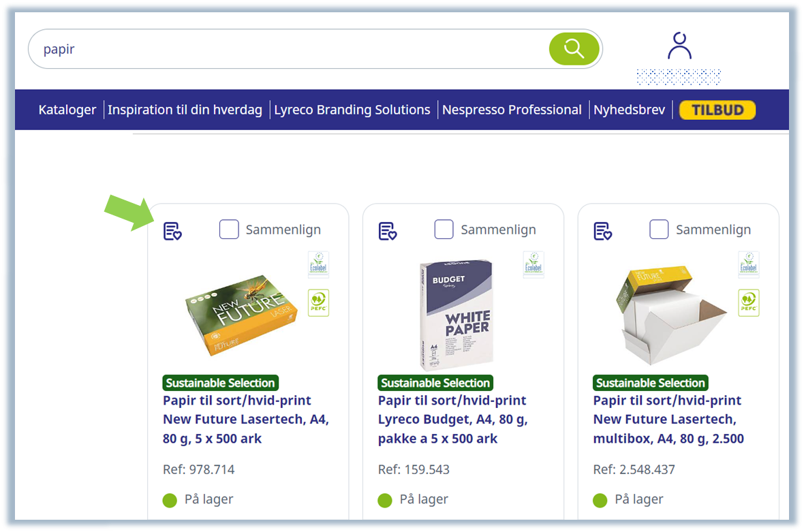This screenshot has width=804, height=532.
Task: Tick Sammenlign for Lyreco Budget paper
Action: [x=444, y=229]
